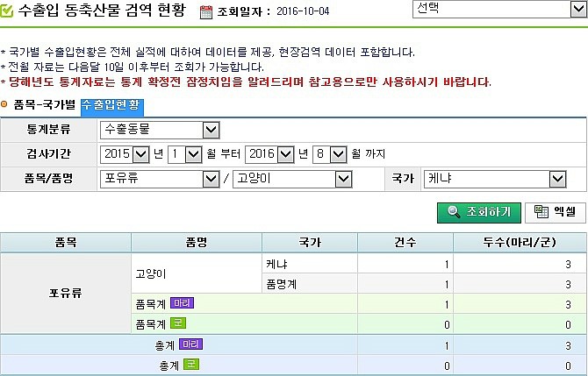Open the 품명 고양이 dropdown
The image size is (588, 376).
292,179
